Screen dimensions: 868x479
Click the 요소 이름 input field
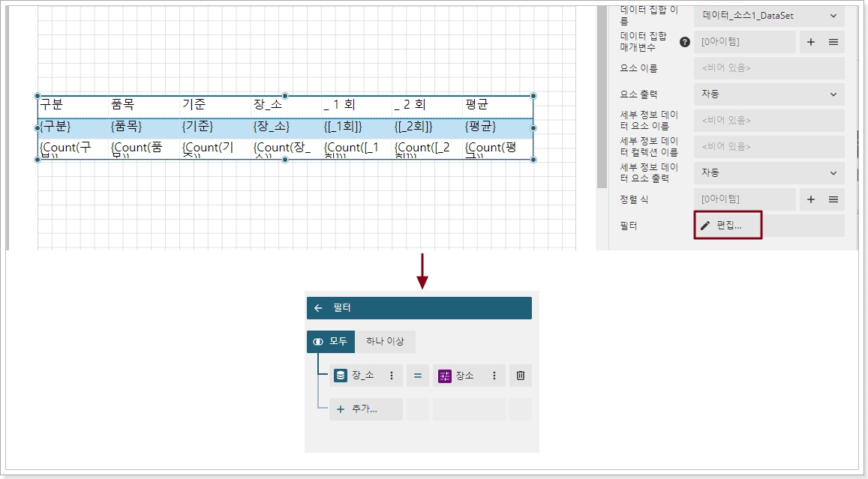(768, 68)
